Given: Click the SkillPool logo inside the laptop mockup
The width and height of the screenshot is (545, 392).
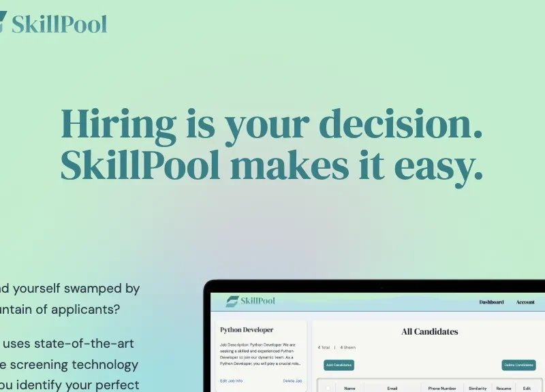Looking at the screenshot, I should pos(250,301).
